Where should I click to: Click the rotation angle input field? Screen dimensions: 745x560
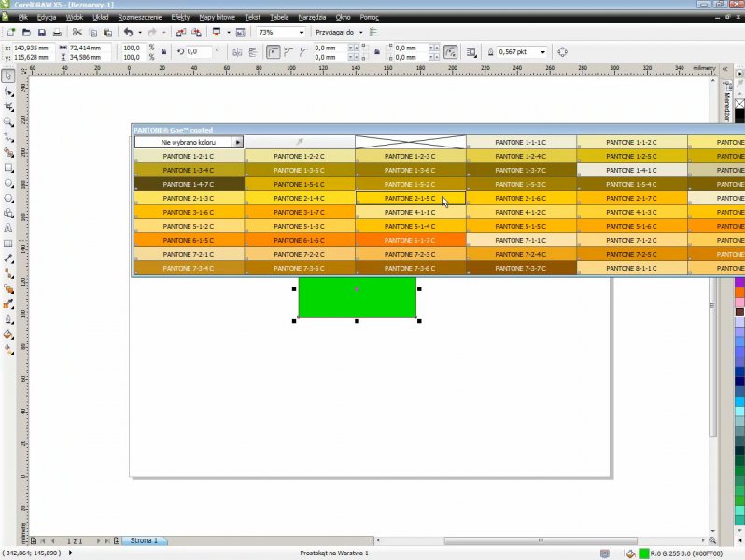pyautogui.click(x=198, y=51)
